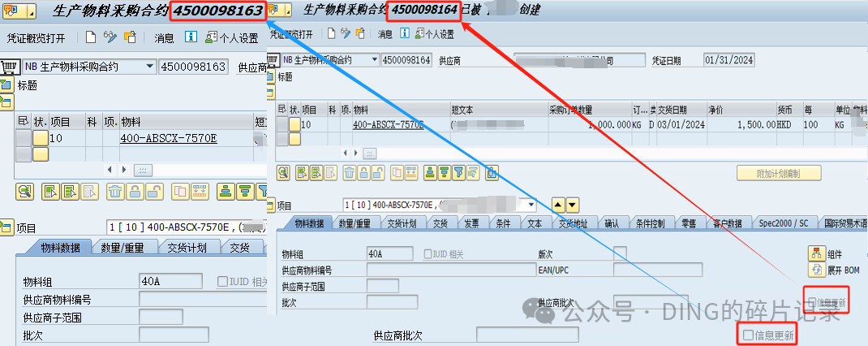Click next item down-arrow in 4500098164 window
The image size is (868, 346).
pyautogui.click(x=573, y=205)
